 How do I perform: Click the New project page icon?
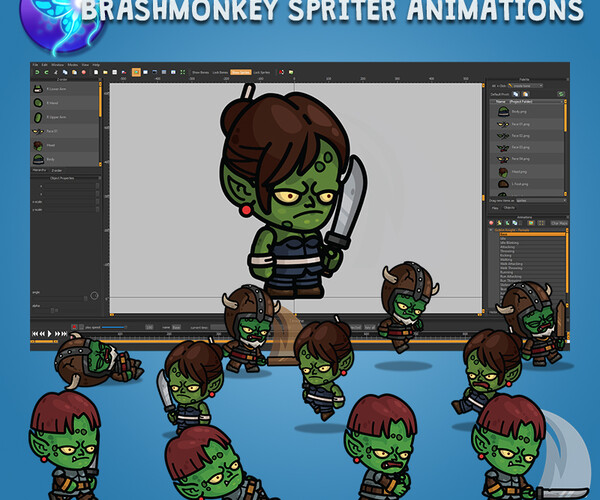(96, 72)
